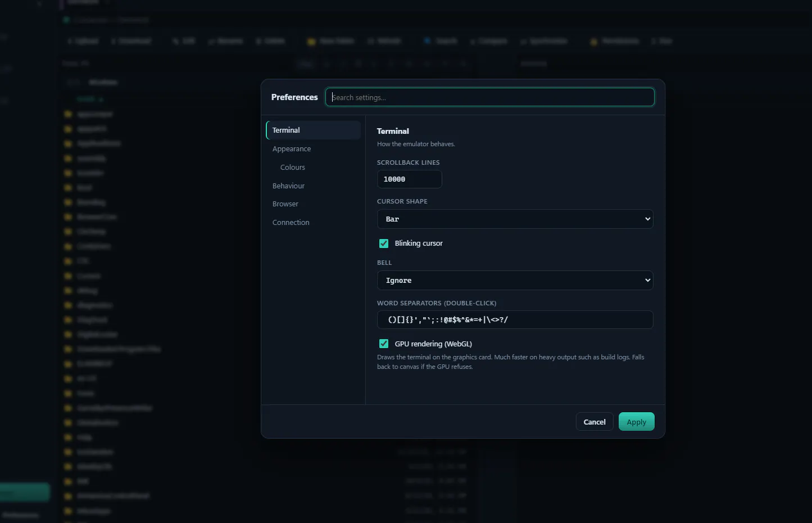The image size is (812, 523).
Task: Edit the Scrollback lines value 10000
Action: (409, 179)
